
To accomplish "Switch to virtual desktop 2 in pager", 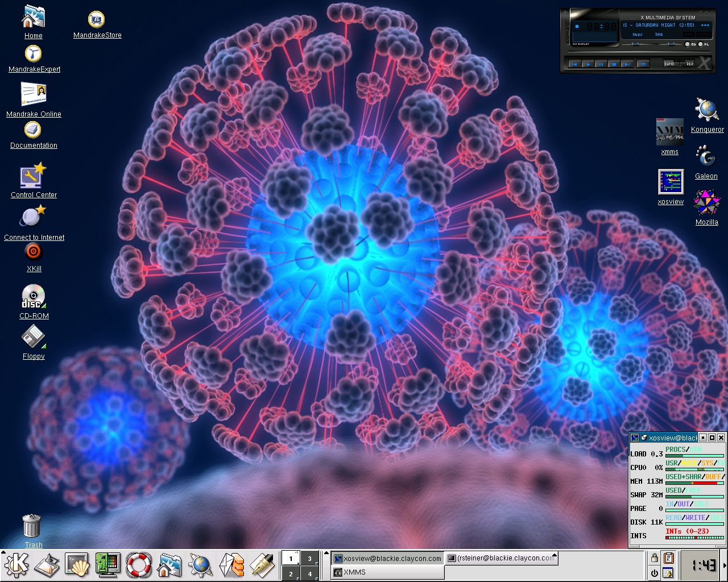I will 291,573.
